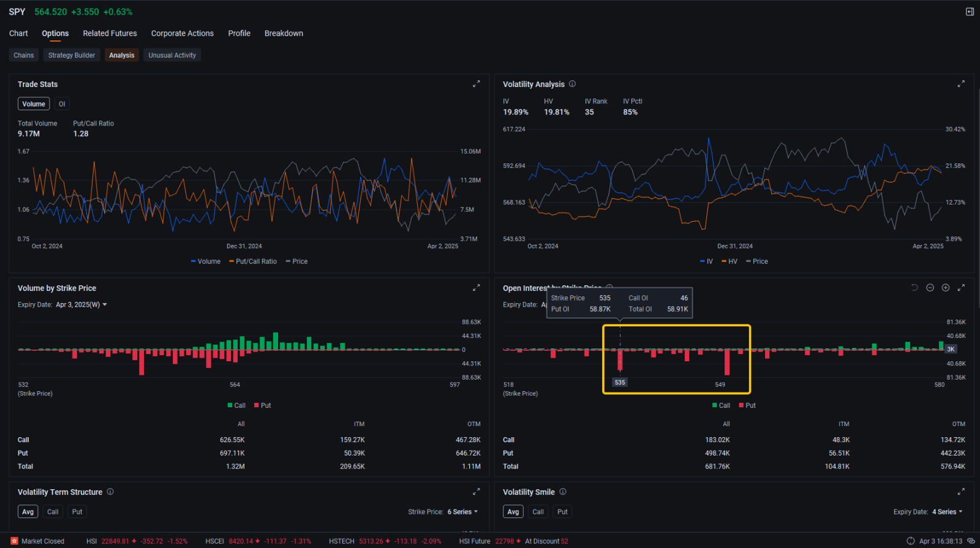Toggle Call legend in Open Interest chart
This screenshot has width=980, height=548.
pyautogui.click(x=722, y=405)
